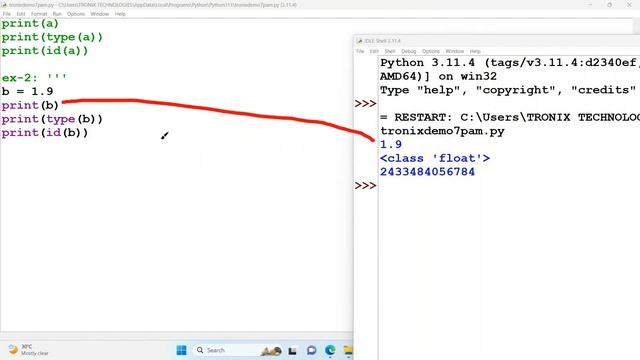Click the '= RESTART:' line in Shell

tap(509, 118)
